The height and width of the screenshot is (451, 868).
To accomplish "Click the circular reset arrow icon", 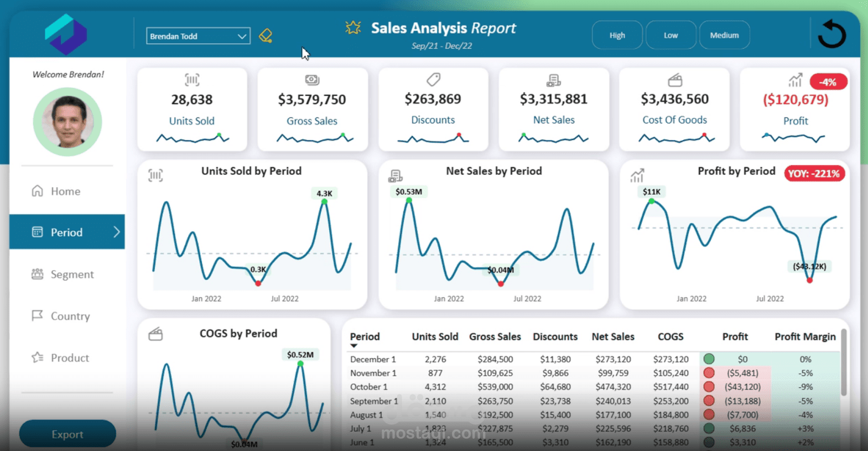I will click(x=832, y=34).
